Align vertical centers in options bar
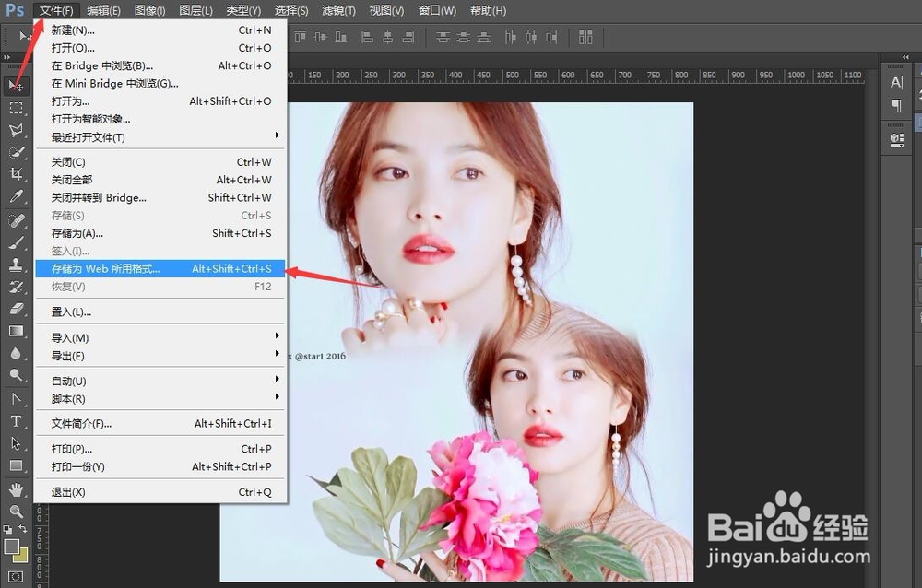Viewport: 922px width, 588px height. click(321, 38)
